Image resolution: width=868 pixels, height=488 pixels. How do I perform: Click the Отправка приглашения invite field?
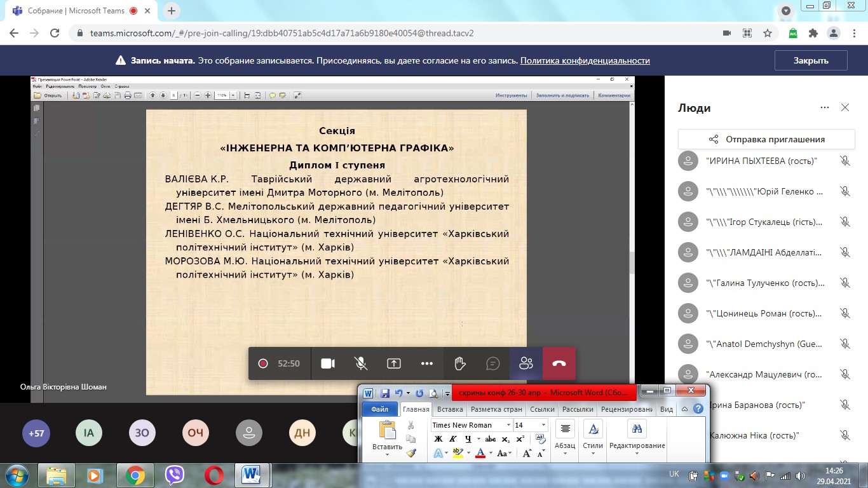766,140
